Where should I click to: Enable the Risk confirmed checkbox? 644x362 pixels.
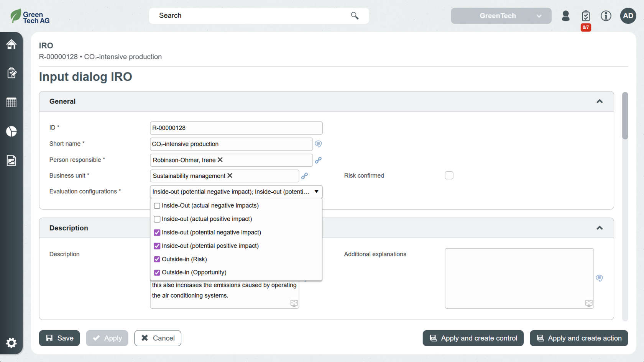[449, 175]
